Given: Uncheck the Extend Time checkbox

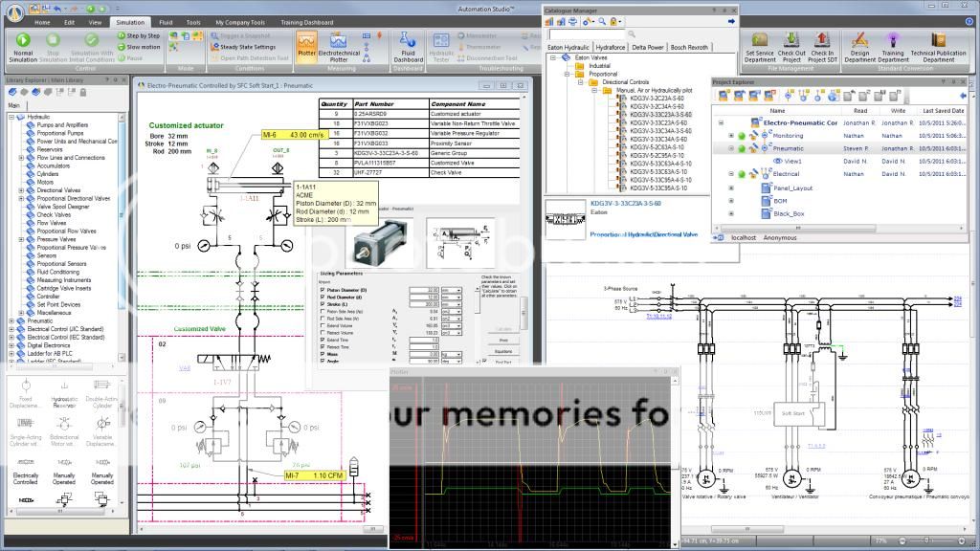Looking at the screenshot, I should [x=321, y=340].
